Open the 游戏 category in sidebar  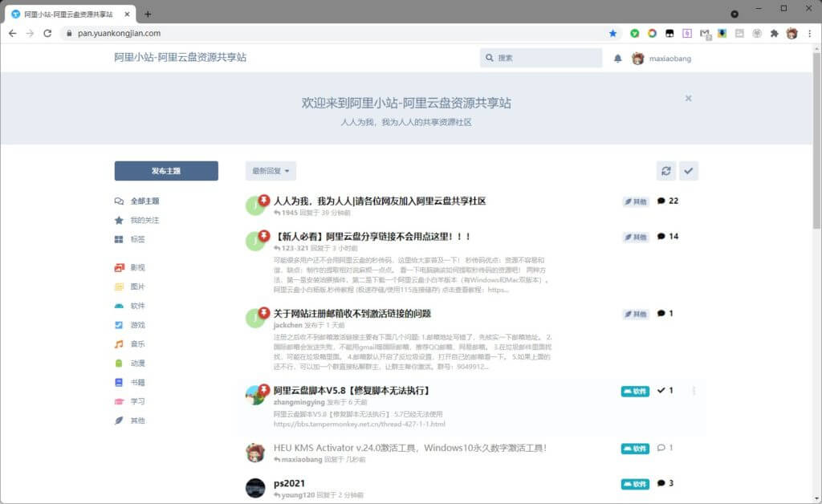[137, 325]
